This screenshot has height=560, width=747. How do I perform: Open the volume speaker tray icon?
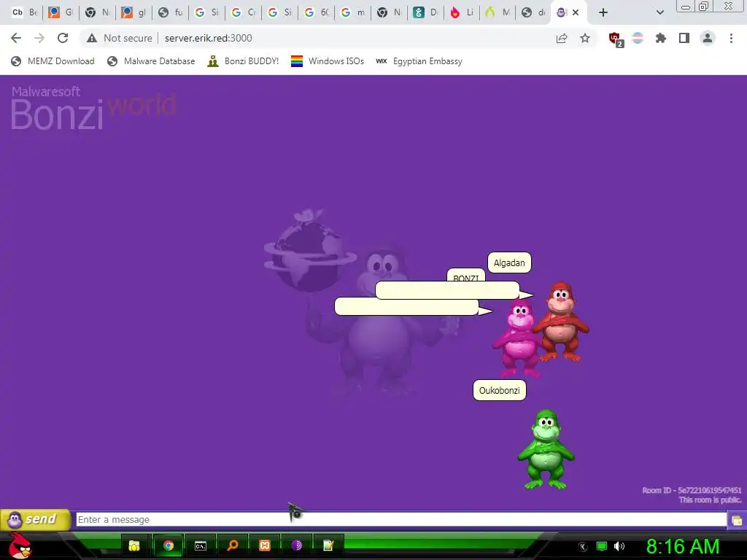pyautogui.click(x=619, y=547)
